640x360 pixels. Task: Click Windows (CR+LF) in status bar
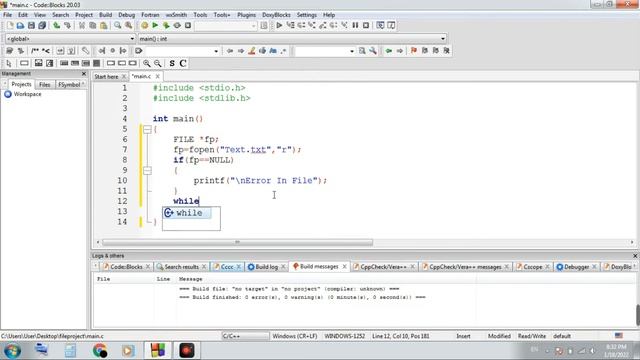(x=295, y=336)
